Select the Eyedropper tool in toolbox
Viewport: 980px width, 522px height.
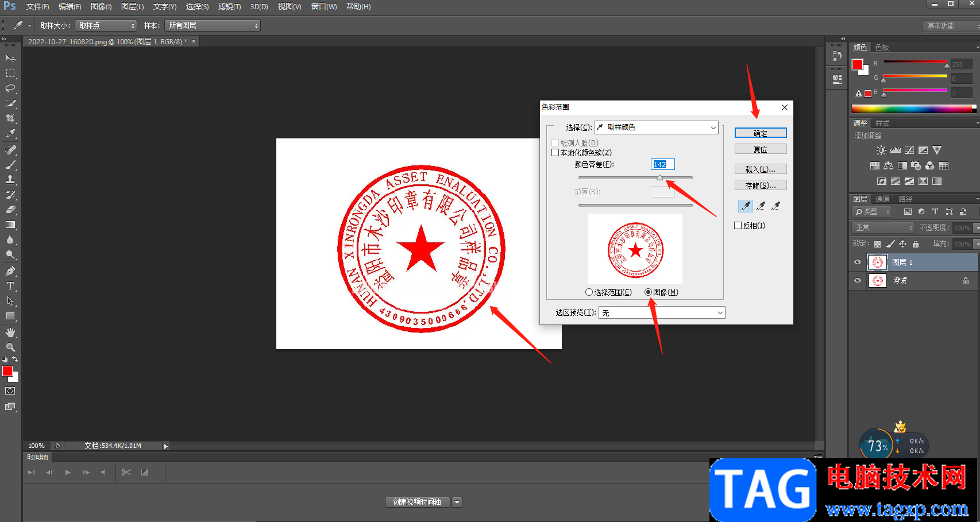(10, 133)
